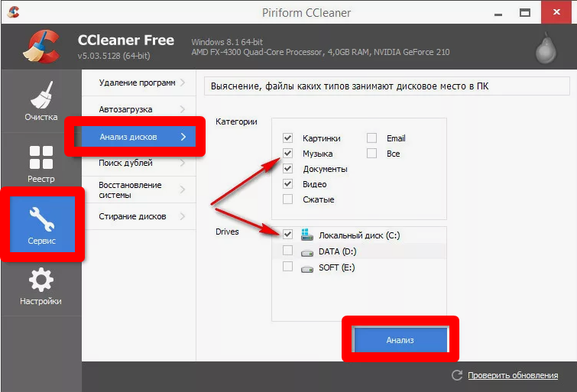The image size is (577, 392).
Task: Click the CCleaner logo in header
Action: coord(41,47)
